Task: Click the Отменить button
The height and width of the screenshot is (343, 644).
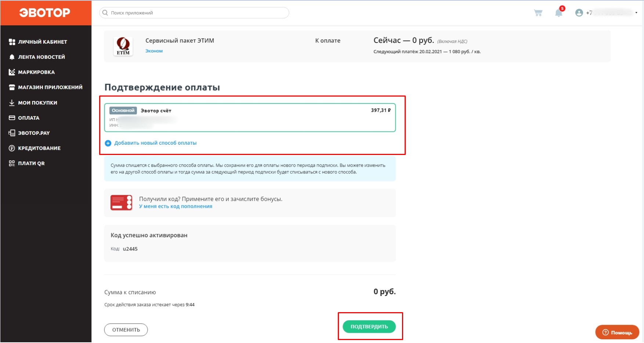Action: point(126,330)
